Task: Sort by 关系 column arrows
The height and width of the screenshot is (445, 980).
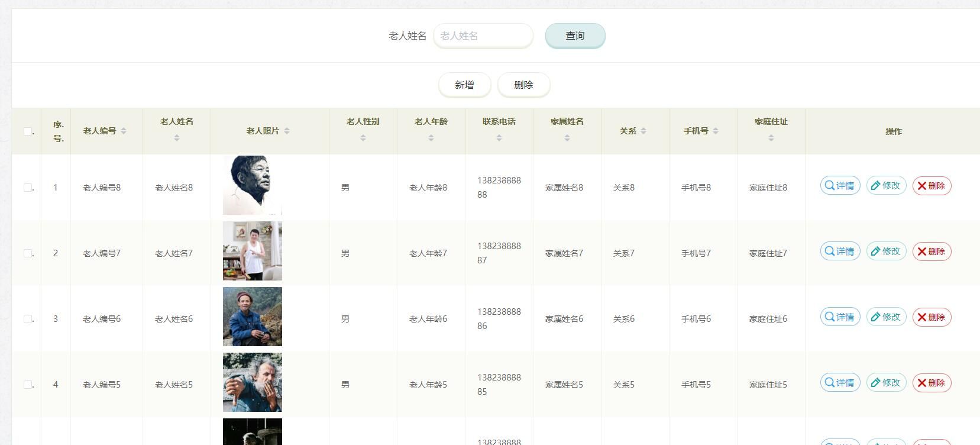Action: pyautogui.click(x=643, y=131)
